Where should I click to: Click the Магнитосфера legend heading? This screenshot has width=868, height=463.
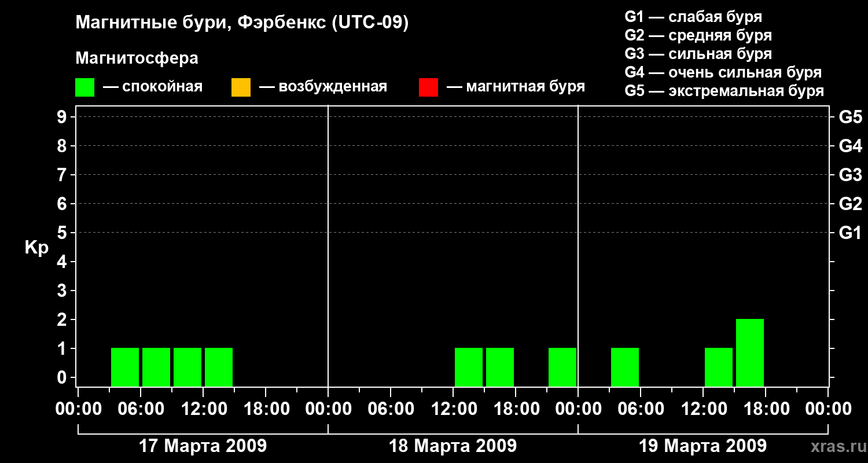coord(137,58)
